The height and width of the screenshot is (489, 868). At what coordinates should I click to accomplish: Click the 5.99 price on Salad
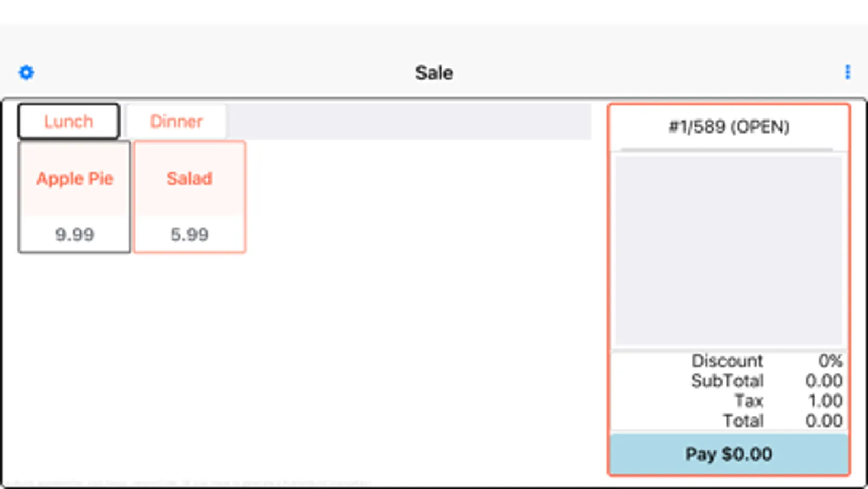tap(189, 235)
